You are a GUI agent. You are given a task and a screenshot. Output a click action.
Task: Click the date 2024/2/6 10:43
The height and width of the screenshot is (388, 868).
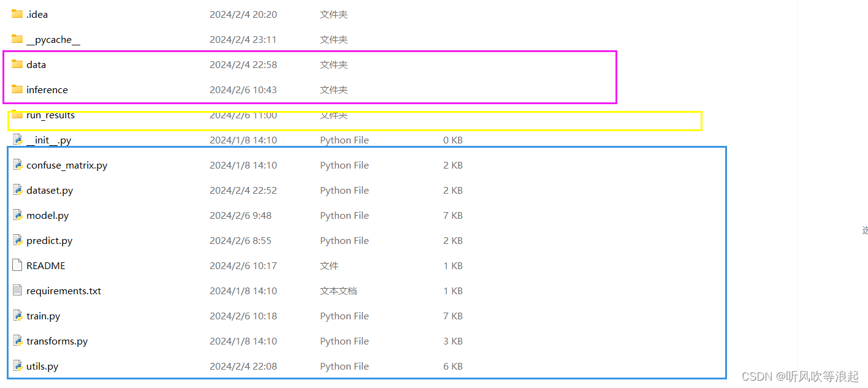(243, 89)
